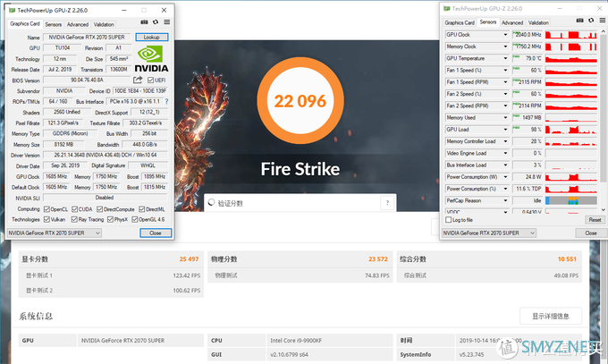Open the GPU Load sensor dropdown arrow
The image size is (608, 364).
505,129
